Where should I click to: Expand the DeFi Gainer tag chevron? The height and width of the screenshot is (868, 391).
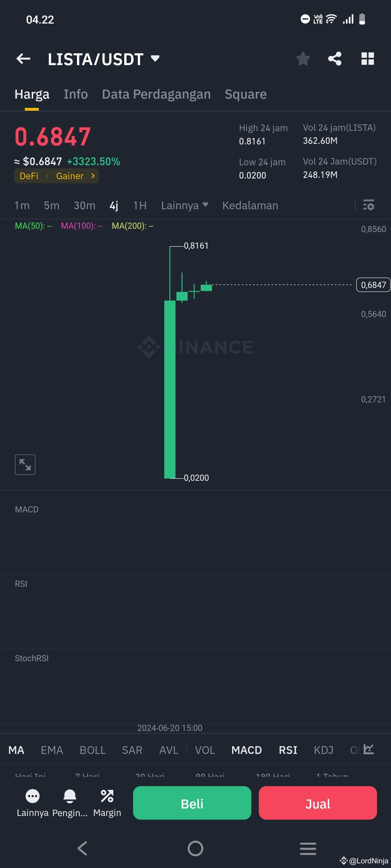click(92, 175)
